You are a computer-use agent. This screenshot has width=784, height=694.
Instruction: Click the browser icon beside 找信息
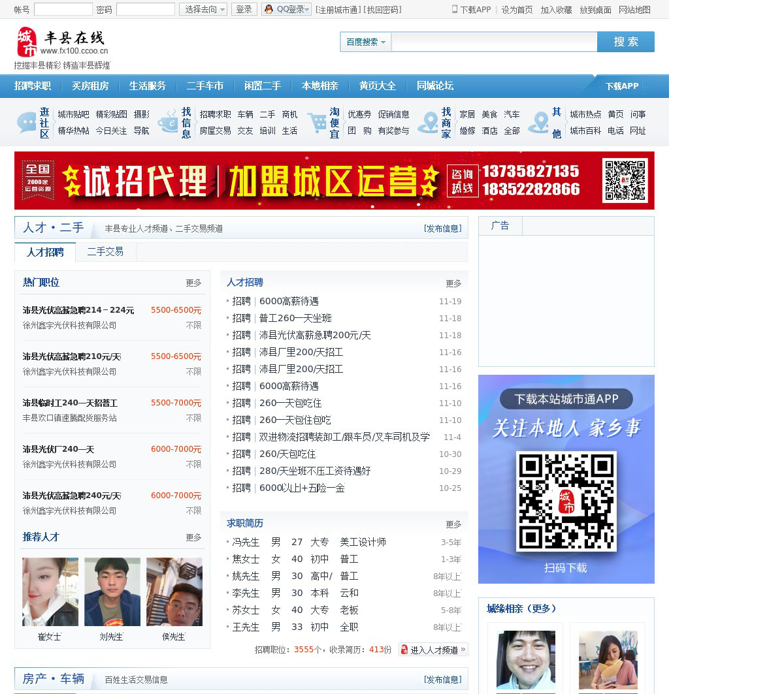[168, 123]
